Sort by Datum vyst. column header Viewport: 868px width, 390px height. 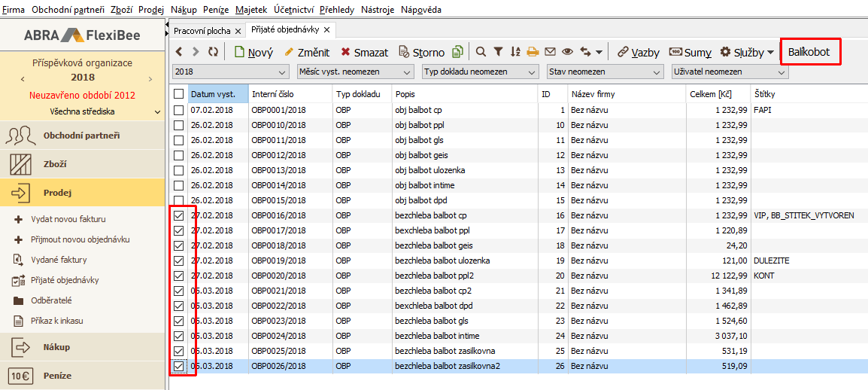click(x=218, y=94)
